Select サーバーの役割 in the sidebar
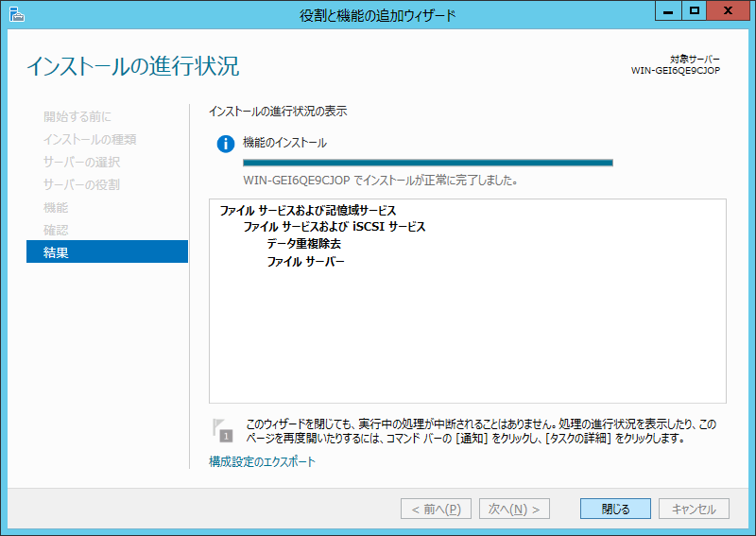Image resolution: width=756 pixels, height=536 pixels. coord(81,184)
